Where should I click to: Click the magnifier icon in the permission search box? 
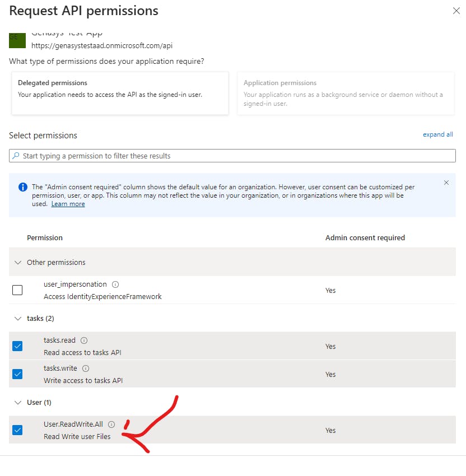tap(16, 156)
